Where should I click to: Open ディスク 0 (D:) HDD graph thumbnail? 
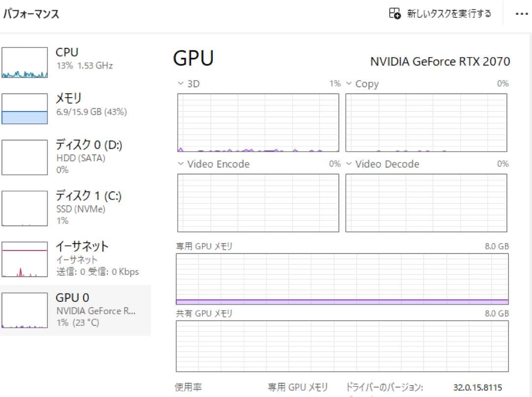[x=25, y=157]
